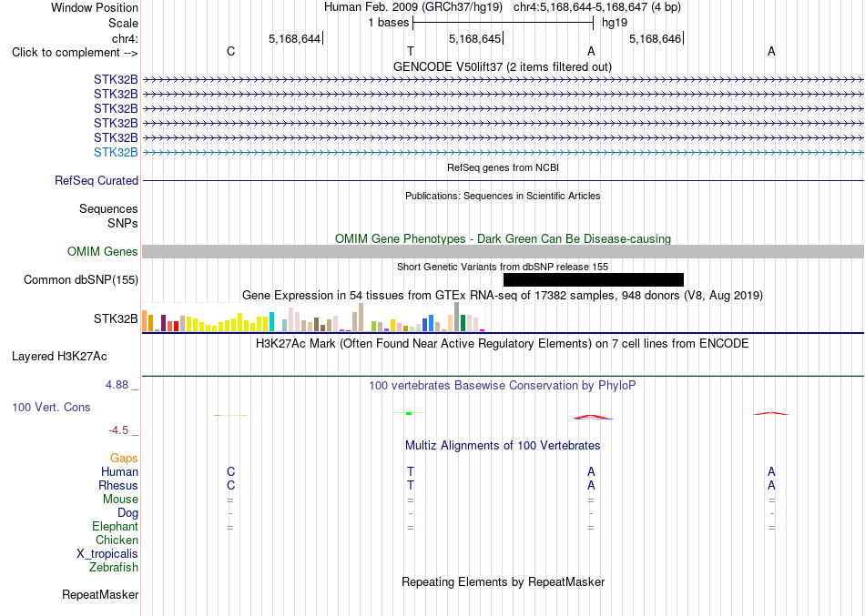The image size is (865, 616).
Task: Select STK32B label beside GTEx bar chart
Action: point(116,318)
